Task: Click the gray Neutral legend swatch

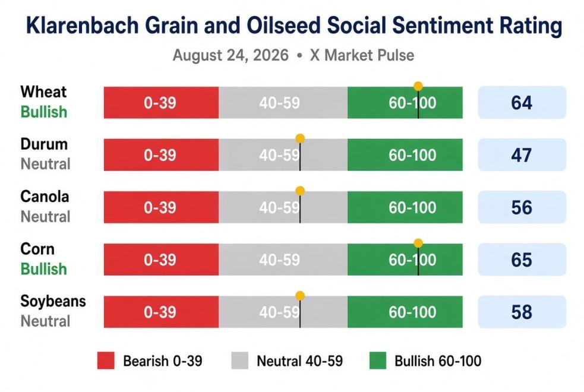Action: click(x=239, y=361)
